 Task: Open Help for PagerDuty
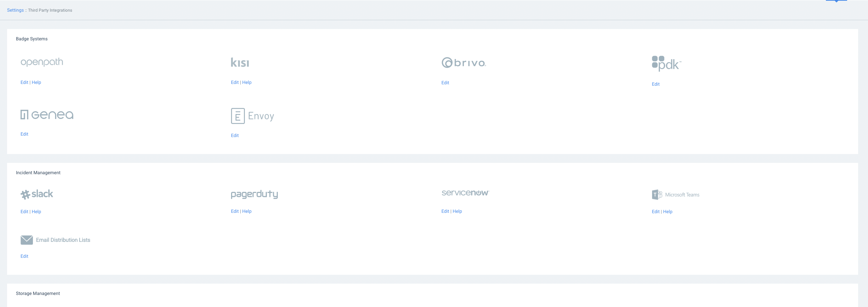[x=247, y=211]
